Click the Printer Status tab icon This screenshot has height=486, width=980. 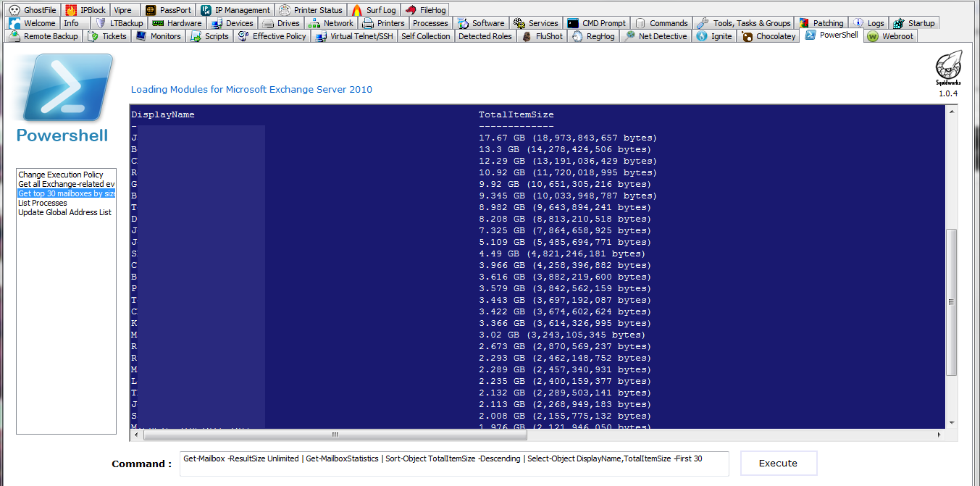tap(284, 10)
